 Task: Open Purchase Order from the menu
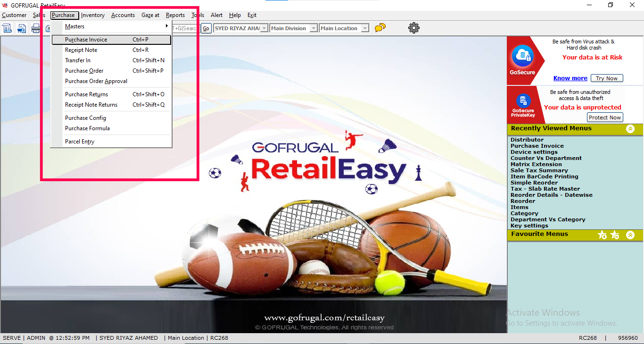tap(111, 71)
